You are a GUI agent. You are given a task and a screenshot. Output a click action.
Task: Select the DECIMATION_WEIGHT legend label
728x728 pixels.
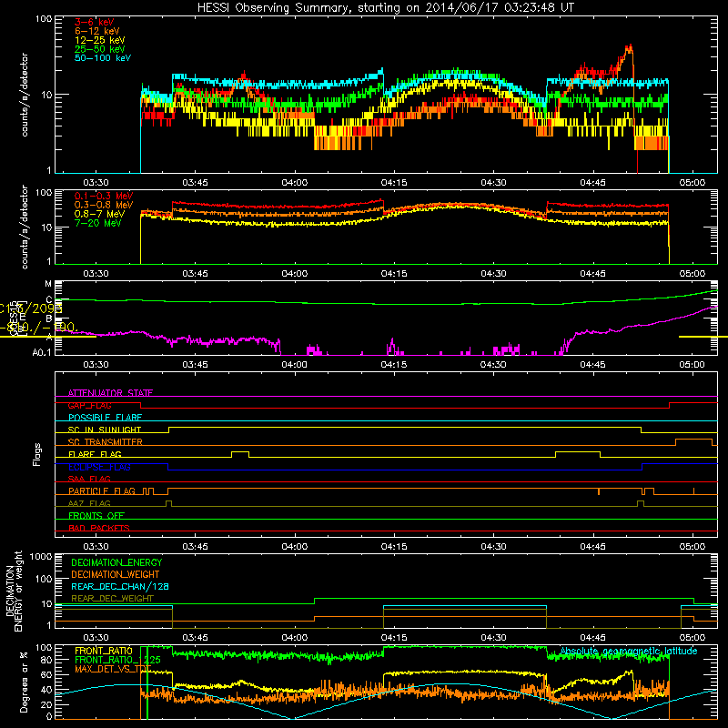[116, 574]
